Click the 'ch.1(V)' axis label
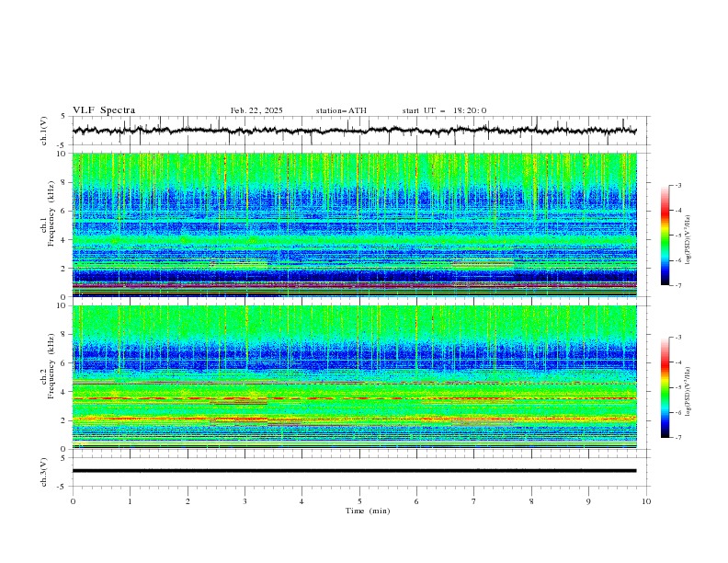This screenshot has width=728, height=563. tap(44, 131)
